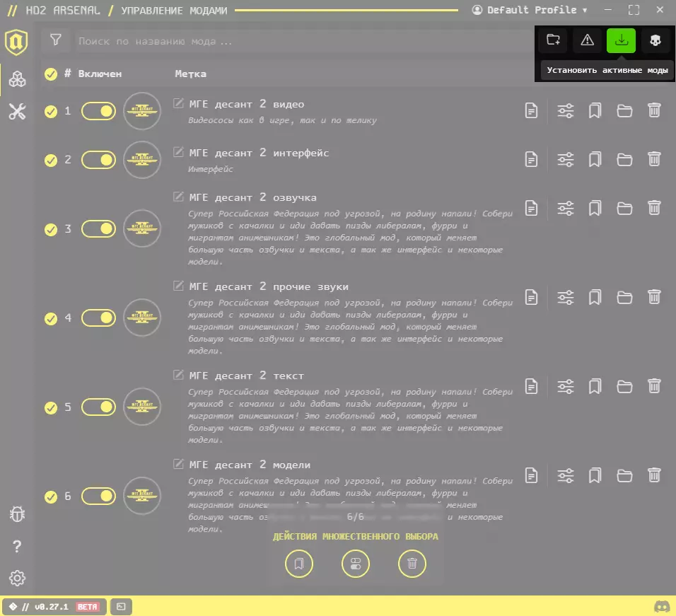The width and height of the screenshot is (676, 616).
Task: Sort by 'Включен' column header
Action: pyautogui.click(x=100, y=74)
